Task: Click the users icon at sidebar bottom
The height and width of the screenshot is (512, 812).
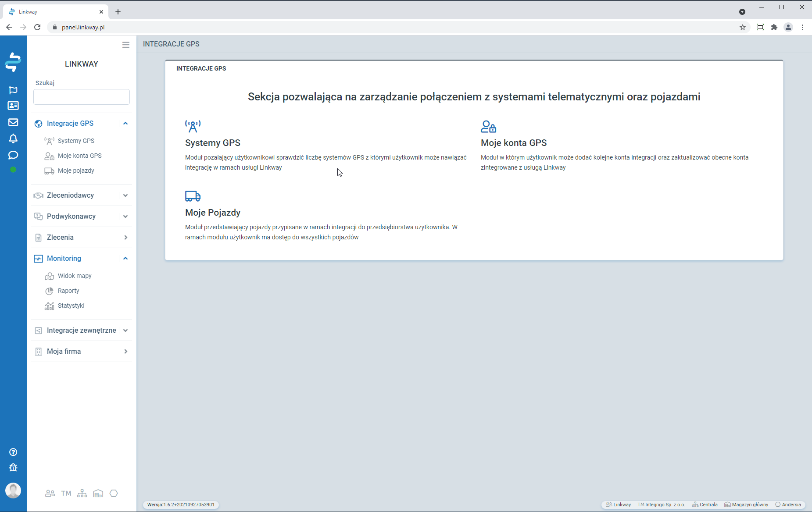Action: point(50,494)
